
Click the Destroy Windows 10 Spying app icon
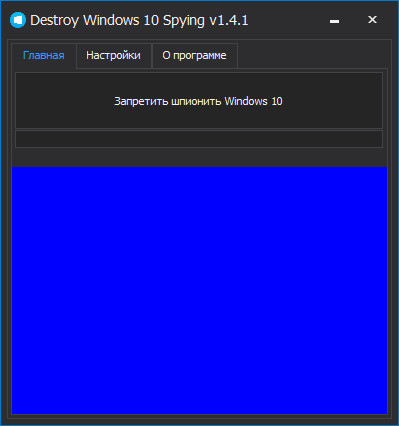click(x=18, y=20)
